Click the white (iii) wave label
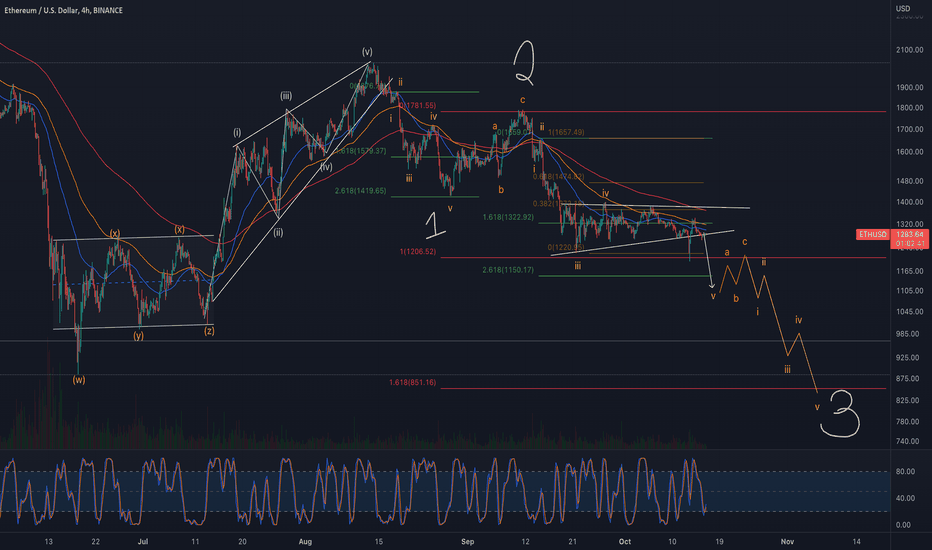Screen dimensions: 932x550 click(x=286, y=96)
